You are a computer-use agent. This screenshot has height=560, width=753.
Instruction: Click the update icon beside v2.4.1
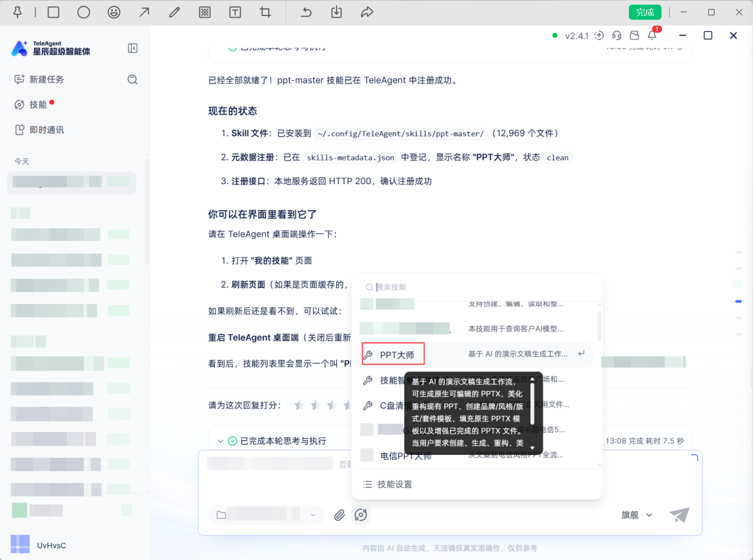click(599, 36)
